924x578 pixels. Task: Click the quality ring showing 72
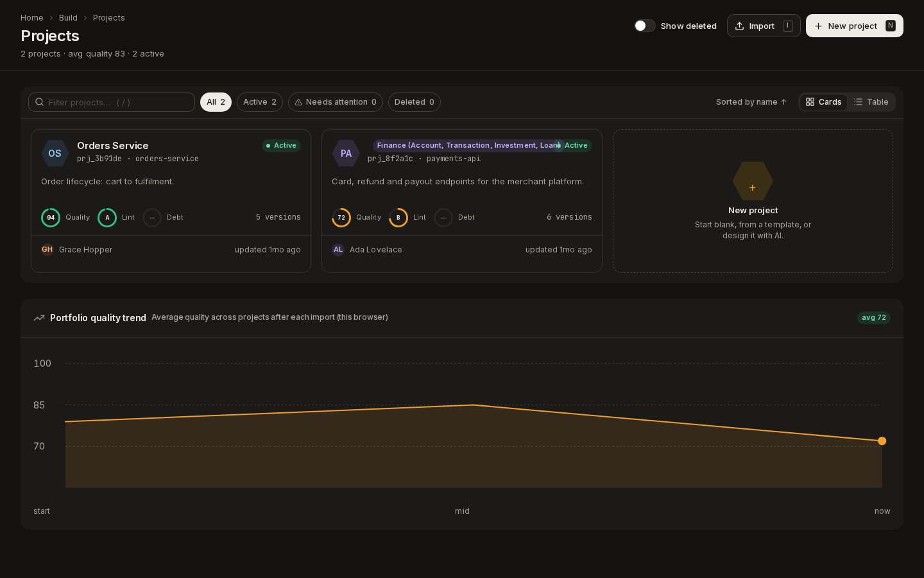click(x=341, y=218)
